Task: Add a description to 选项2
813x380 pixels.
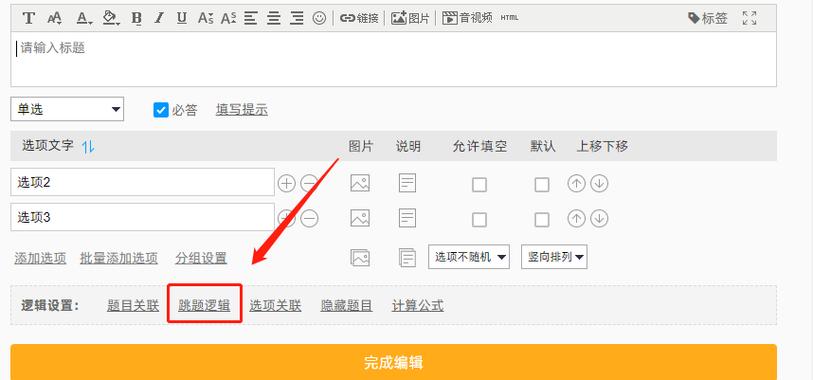Action: coord(408,183)
